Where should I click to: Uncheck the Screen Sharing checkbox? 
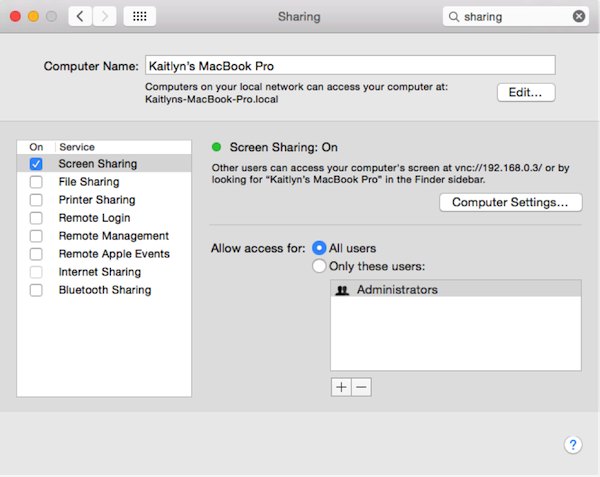click(36, 164)
